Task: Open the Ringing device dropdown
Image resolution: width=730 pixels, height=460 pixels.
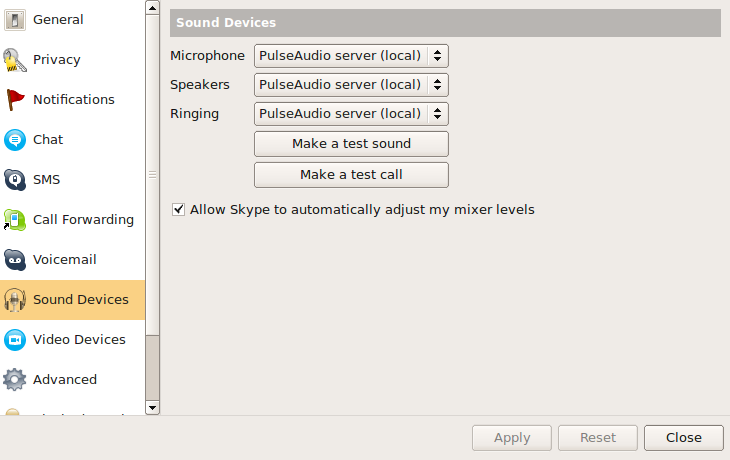Action: click(x=351, y=114)
